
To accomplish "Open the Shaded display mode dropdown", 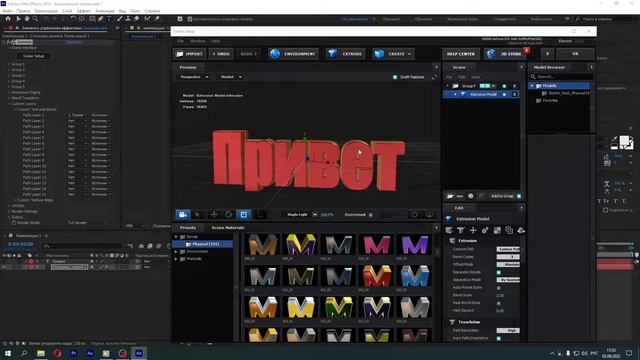I will [x=231, y=77].
